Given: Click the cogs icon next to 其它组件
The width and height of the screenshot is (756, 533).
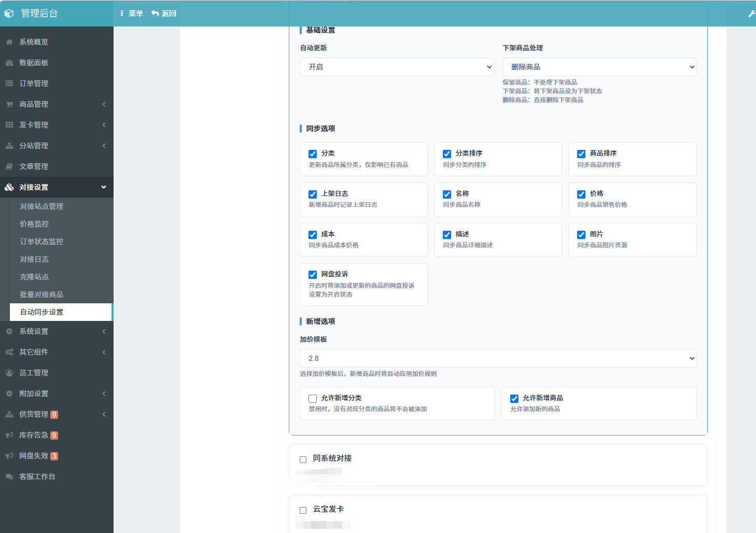Looking at the screenshot, I should (9, 352).
